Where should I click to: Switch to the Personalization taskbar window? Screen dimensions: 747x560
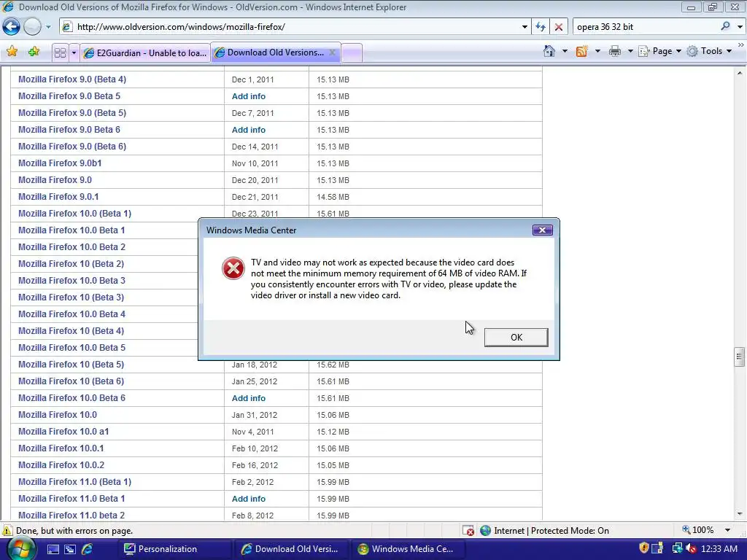click(174, 549)
